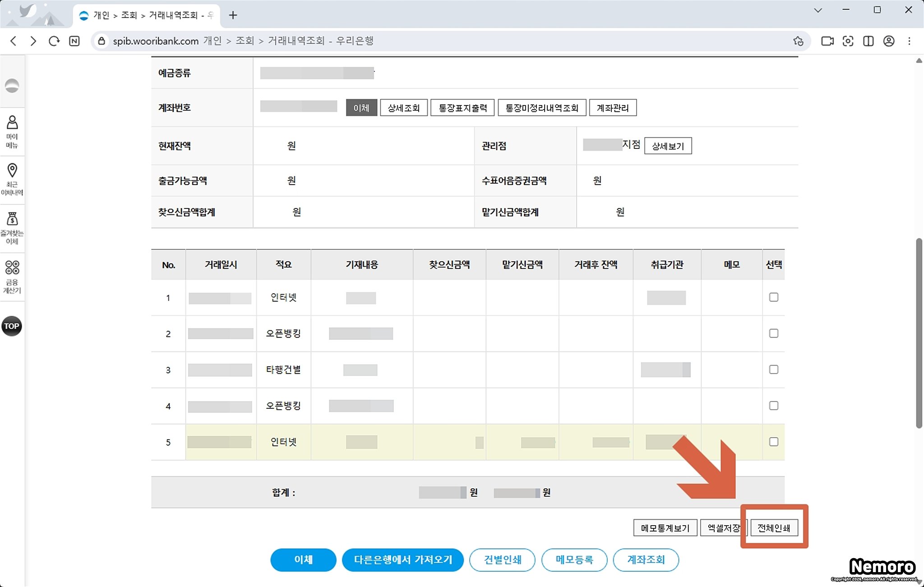Click the 전체인쇄 button
924x587 pixels.
click(774, 527)
